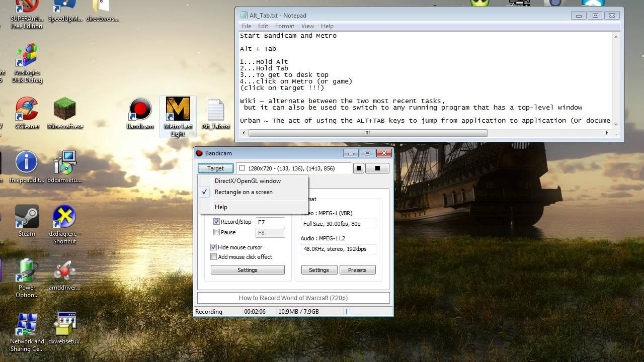The width and height of the screenshot is (644, 362).
Task: Open How to Record World of Warcraft link
Action: (x=293, y=298)
